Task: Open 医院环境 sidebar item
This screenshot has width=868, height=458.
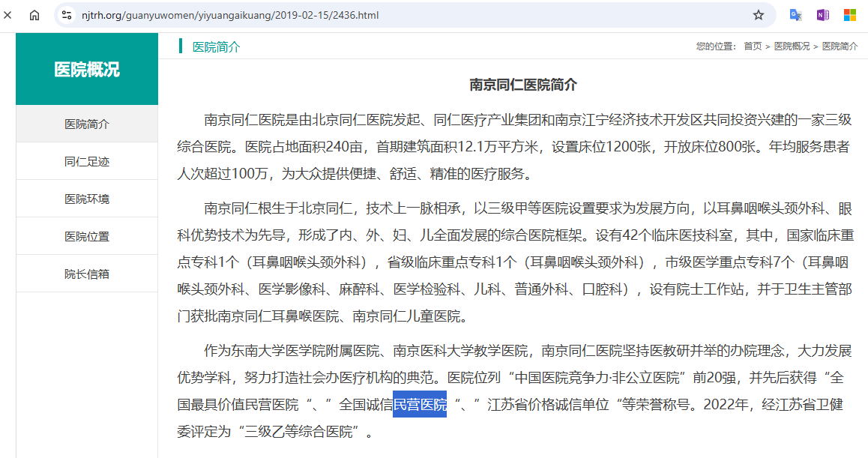Action: pyautogui.click(x=87, y=199)
